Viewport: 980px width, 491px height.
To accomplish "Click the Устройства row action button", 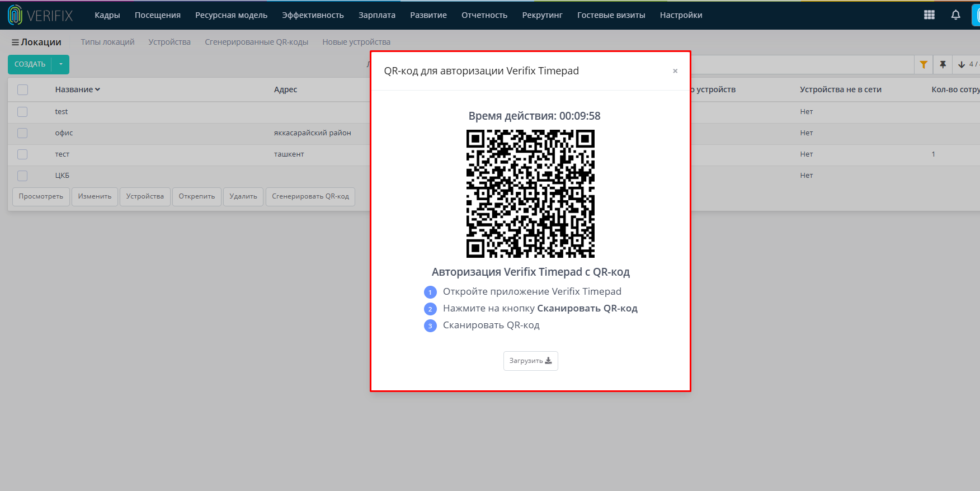I will click(x=145, y=196).
